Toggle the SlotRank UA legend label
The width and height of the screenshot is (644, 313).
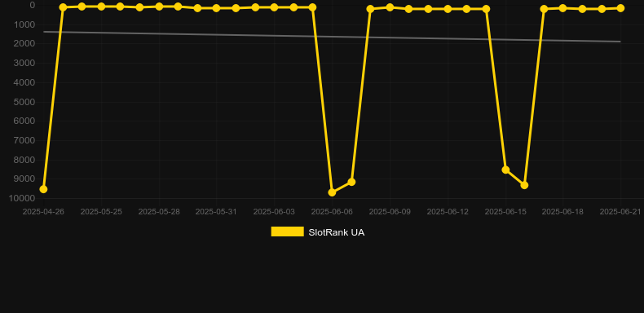(337, 232)
